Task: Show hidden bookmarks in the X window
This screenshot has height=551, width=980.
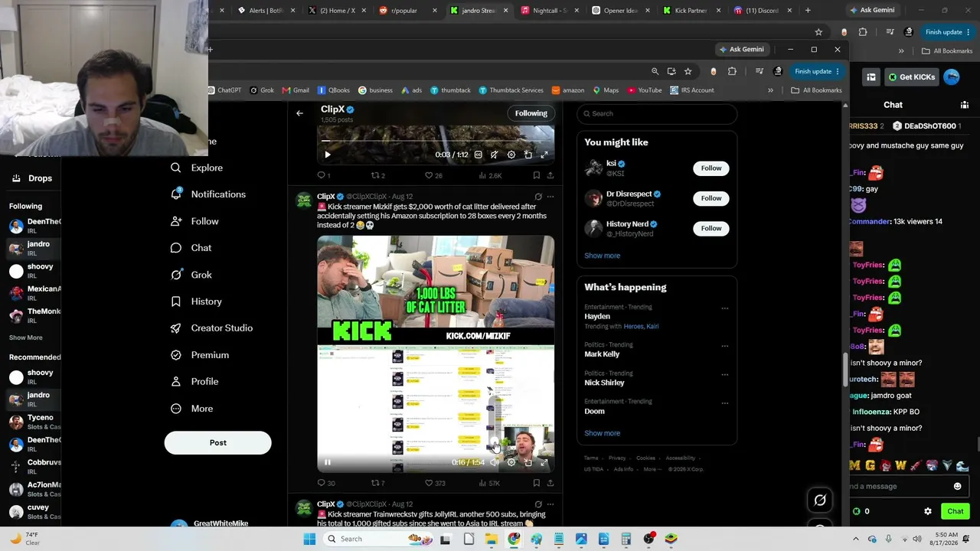Action: 770,90
